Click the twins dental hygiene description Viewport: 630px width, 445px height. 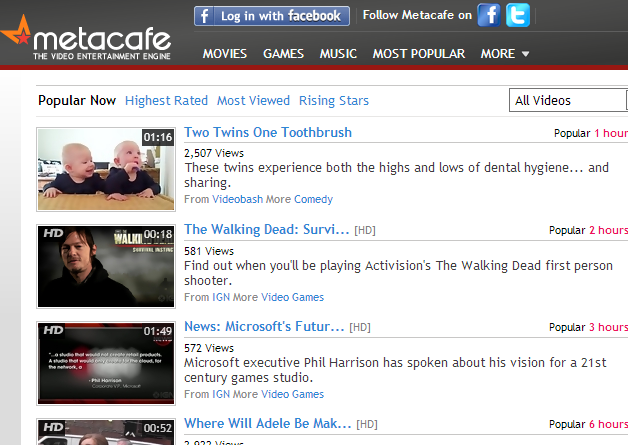pyautogui.click(x=397, y=175)
